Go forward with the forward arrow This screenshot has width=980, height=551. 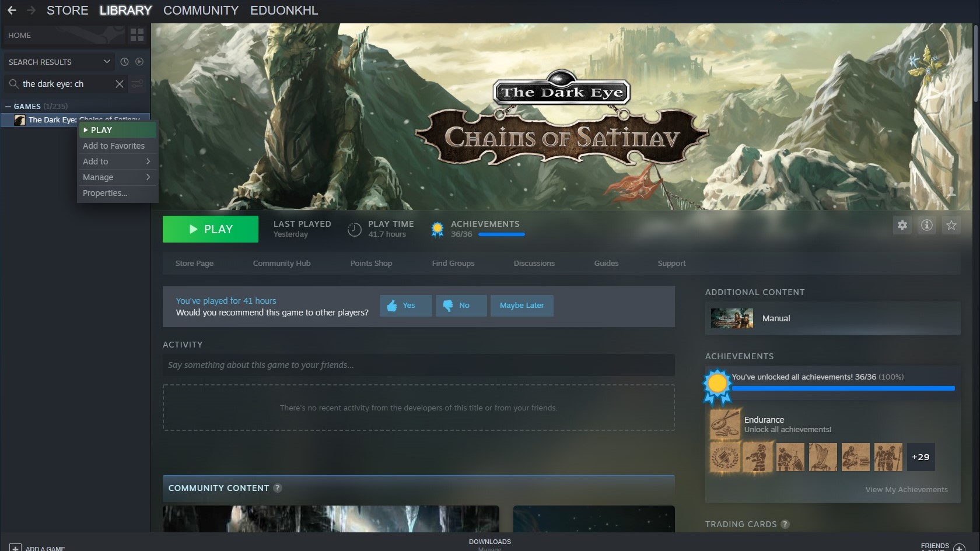click(x=32, y=10)
